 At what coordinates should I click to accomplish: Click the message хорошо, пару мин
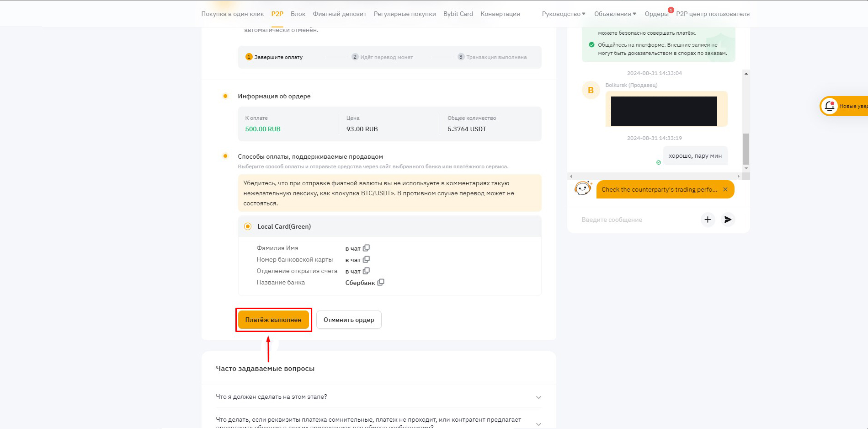[x=695, y=156]
